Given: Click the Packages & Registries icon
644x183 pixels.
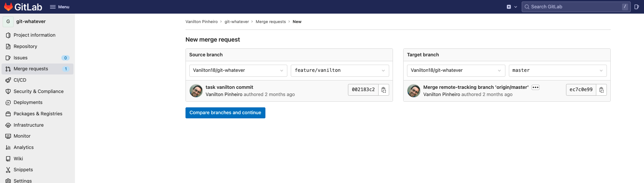Looking at the screenshot, I should [8, 114].
